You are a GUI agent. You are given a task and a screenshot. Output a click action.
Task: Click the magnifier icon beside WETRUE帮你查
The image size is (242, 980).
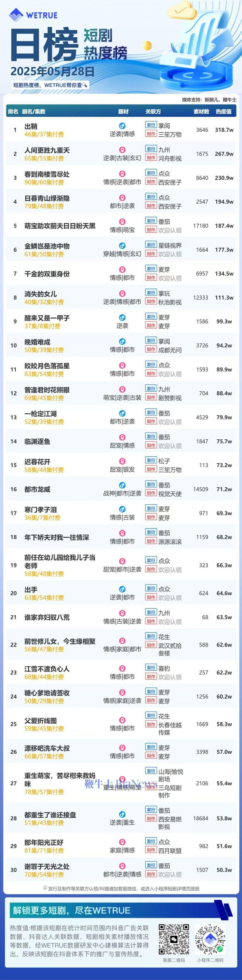(x=84, y=85)
